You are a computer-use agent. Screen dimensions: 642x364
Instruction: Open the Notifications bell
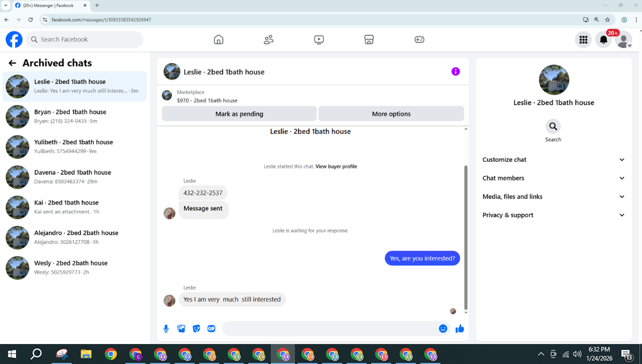[x=604, y=39]
